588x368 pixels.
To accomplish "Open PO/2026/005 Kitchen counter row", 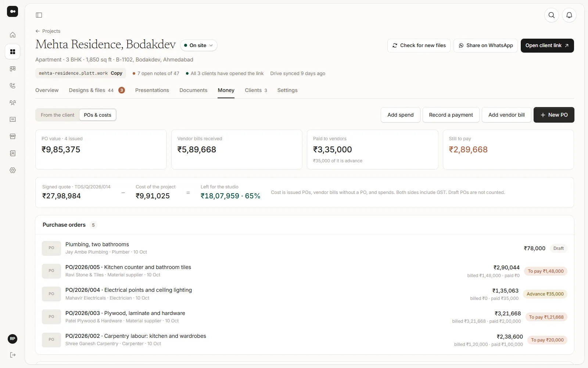I will [305, 271].
